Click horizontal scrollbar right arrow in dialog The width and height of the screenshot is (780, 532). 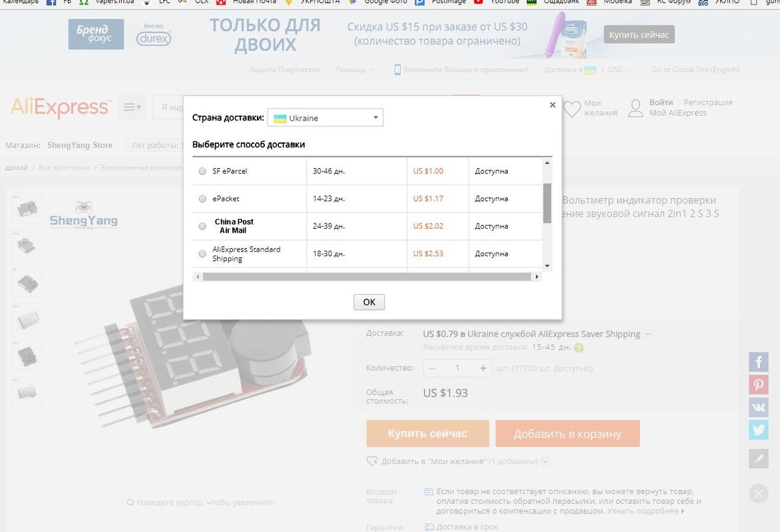pos(536,277)
